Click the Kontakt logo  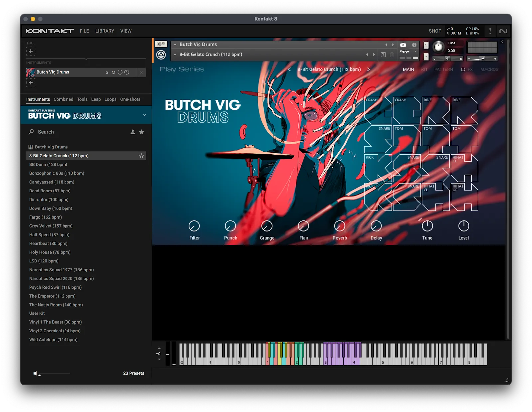[x=50, y=31]
